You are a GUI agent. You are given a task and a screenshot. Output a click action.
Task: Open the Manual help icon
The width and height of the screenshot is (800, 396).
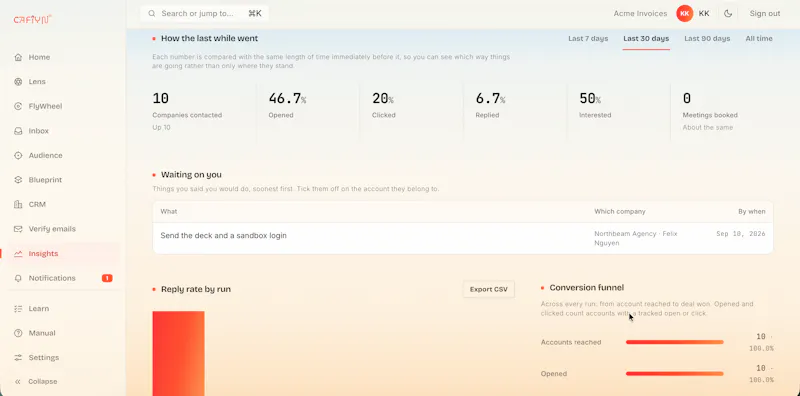click(x=18, y=333)
